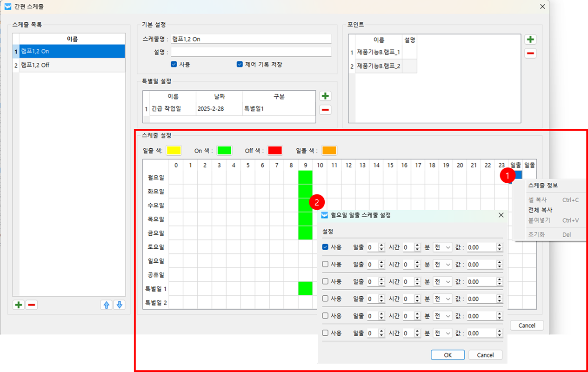The width and height of the screenshot is (588, 372).
Task: Delete selected schedule from schedule list
Action: pos(32,305)
